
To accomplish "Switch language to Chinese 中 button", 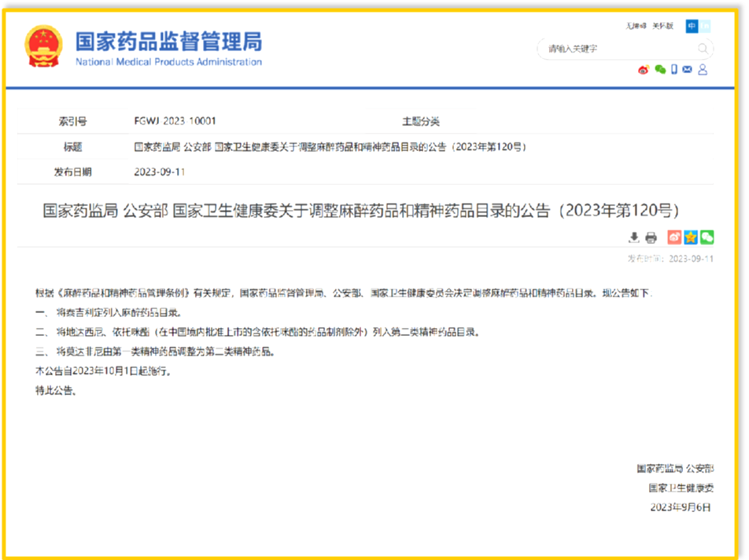I will pos(692,26).
